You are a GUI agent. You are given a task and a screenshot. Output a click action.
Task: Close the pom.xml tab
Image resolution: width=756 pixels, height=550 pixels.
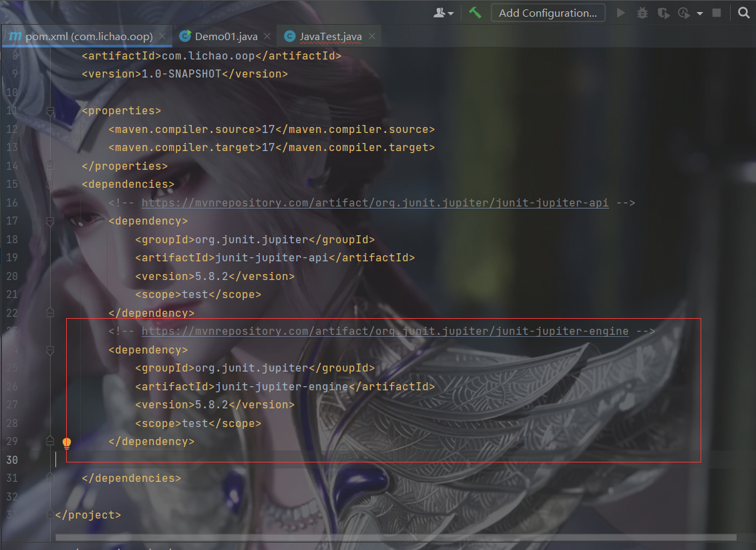point(162,36)
